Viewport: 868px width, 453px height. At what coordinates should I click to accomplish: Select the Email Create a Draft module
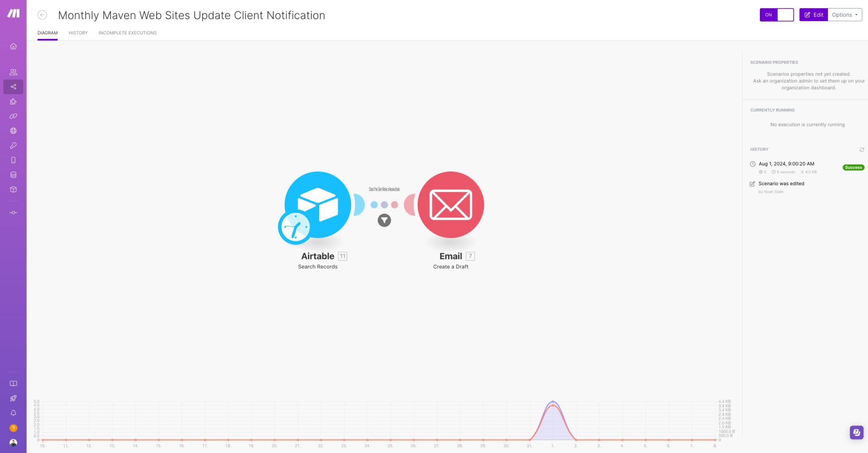pos(451,205)
